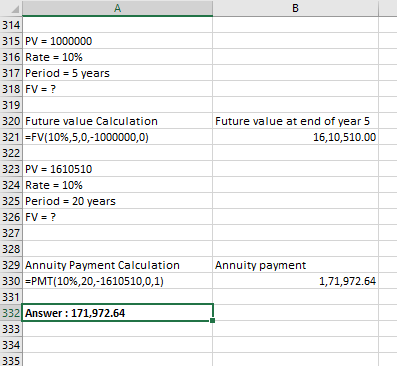The height and width of the screenshot is (366, 397).
Task: Select cell 'Future value Calculation'
Action: 117,121
